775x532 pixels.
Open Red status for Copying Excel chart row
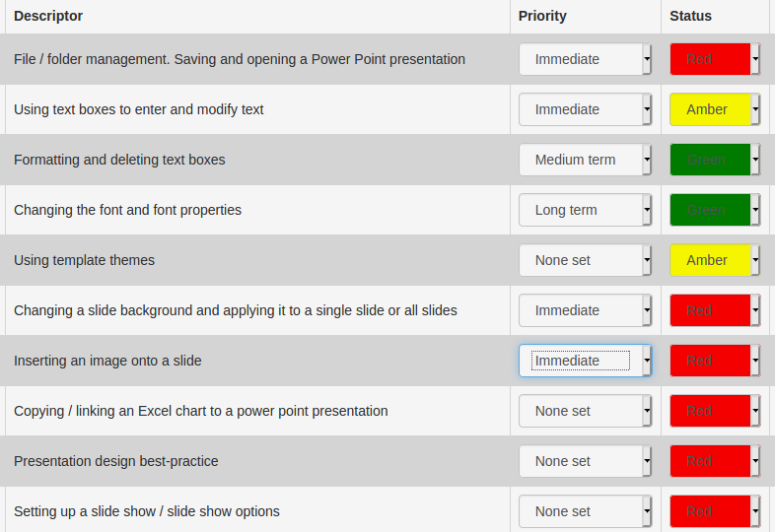tap(715, 411)
